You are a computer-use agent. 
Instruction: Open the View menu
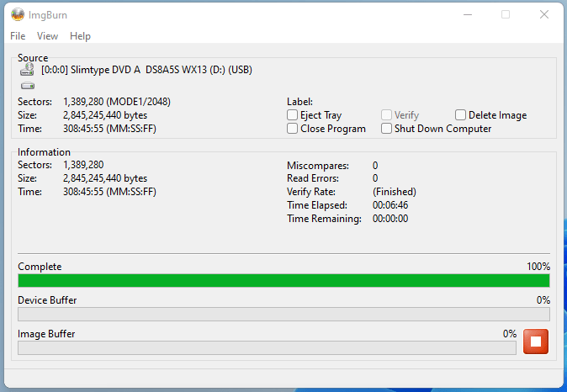coord(47,36)
